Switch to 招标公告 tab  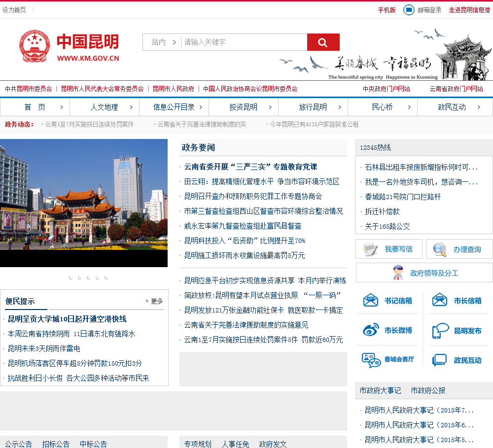[x=56, y=444]
